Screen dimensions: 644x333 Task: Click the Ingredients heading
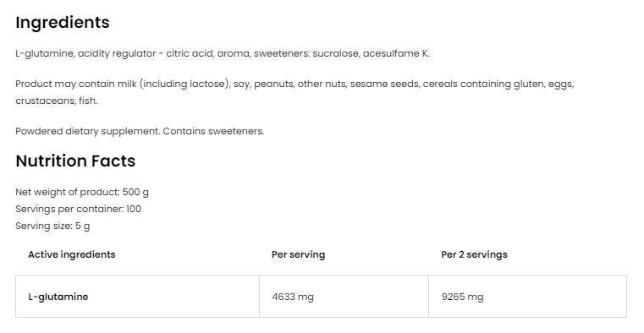tap(63, 23)
